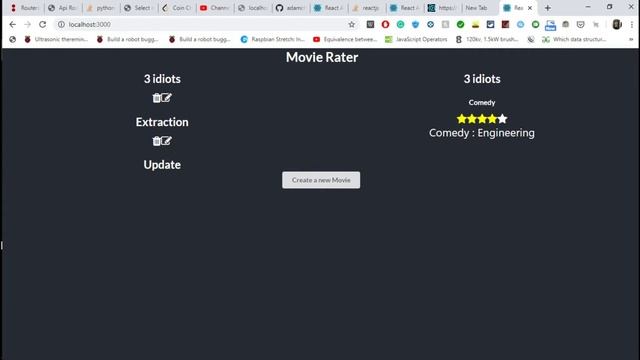Switch to the Coin C tab
This screenshot has height=360, width=640.
(x=176, y=8)
